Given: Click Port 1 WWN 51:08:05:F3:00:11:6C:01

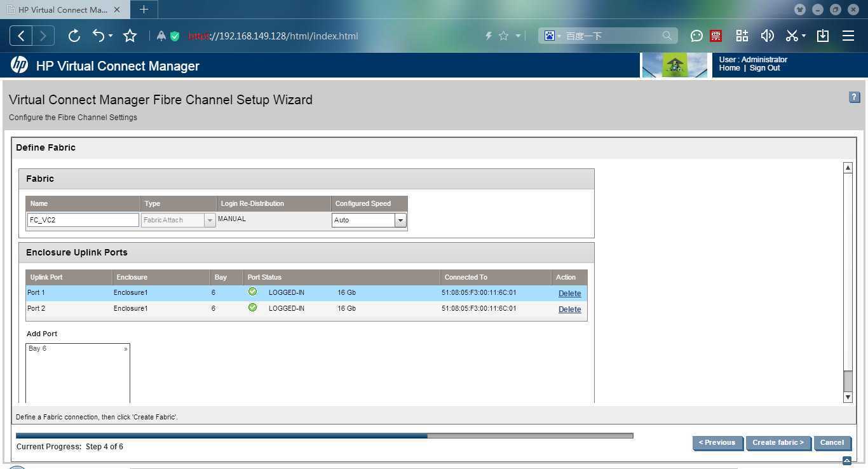Looking at the screenshot, I should [x=479, y=292].
